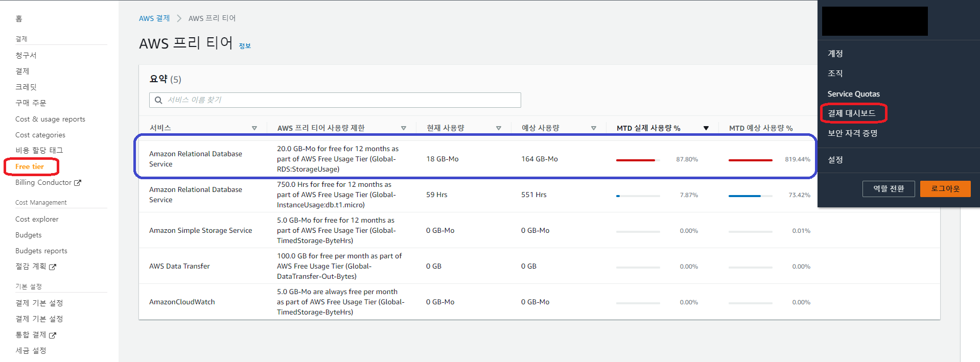980x362 pixels.
Task: Sort by 현재 사용량 column arrow
Action: pyautogui.click(x=499, y=128)
